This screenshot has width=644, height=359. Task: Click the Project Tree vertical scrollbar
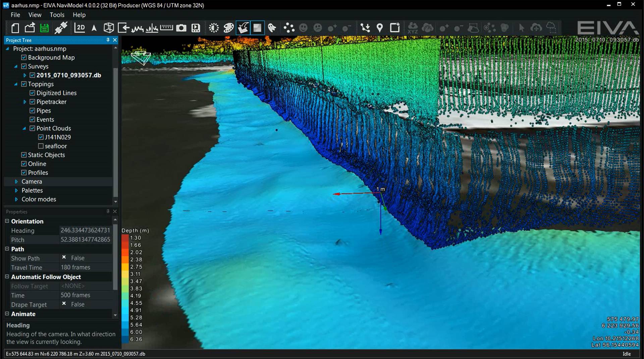(115, 133)
